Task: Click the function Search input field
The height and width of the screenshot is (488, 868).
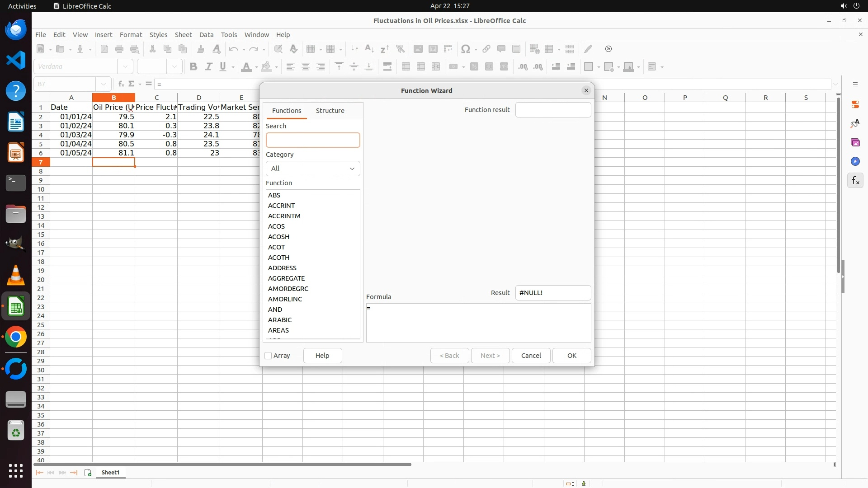Action: [313, 140]
